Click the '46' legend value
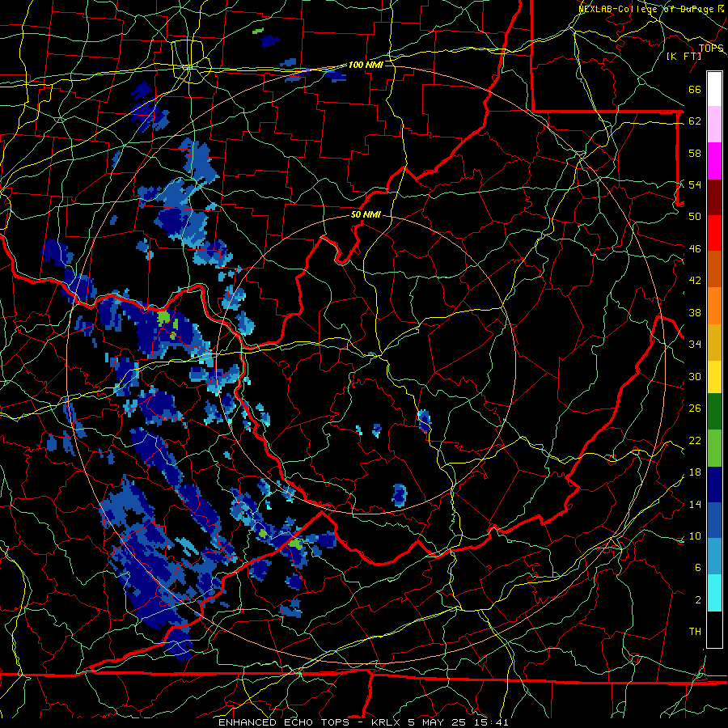This screenshot has width=728, height=728. [695, 249]
